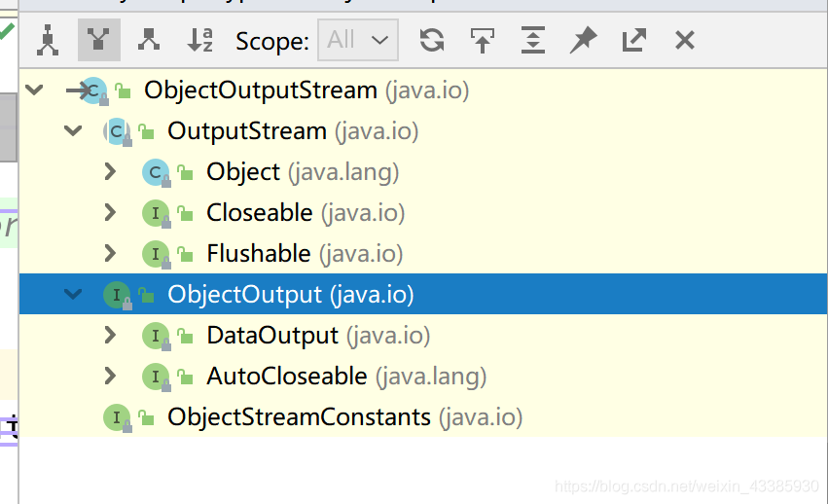Open the hierarchy in a new window

pyautogui.click(x=634, y=40)
